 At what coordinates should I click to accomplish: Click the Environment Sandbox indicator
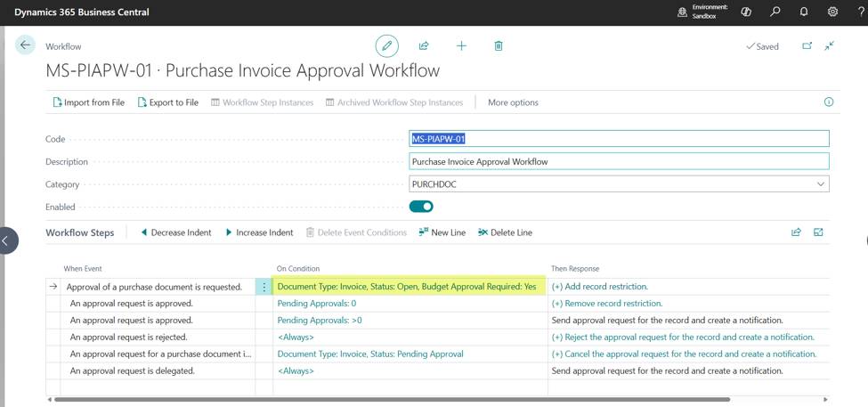[x=703, y=12]
